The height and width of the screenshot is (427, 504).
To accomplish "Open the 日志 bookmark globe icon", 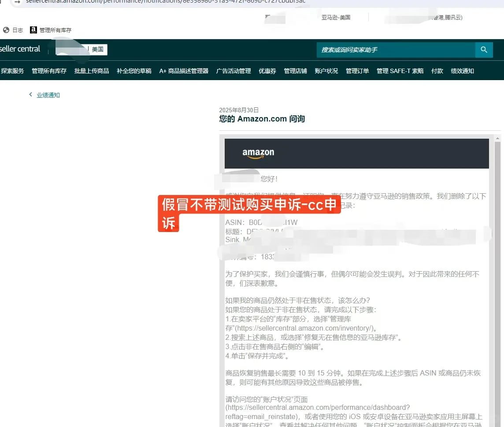I will [6, 30].
